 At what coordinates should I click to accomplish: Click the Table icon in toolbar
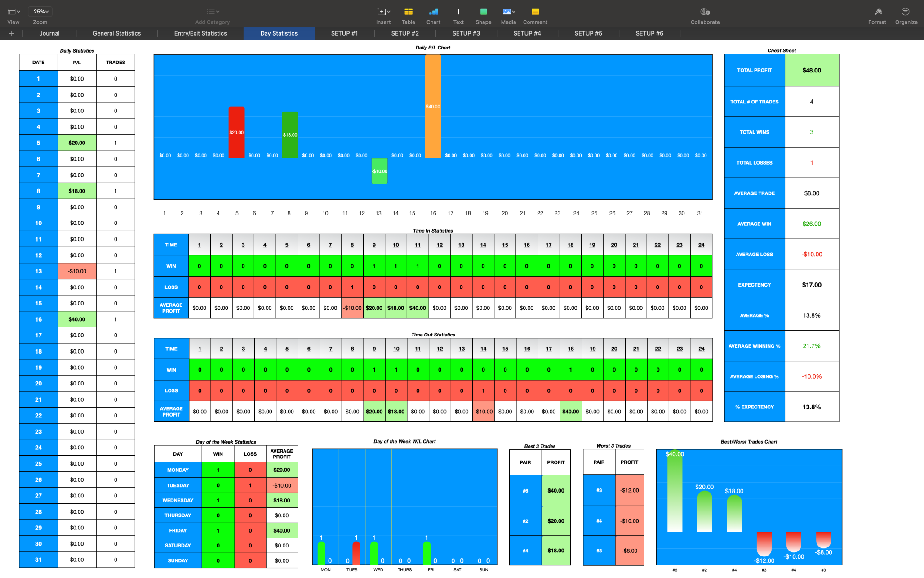408,12
